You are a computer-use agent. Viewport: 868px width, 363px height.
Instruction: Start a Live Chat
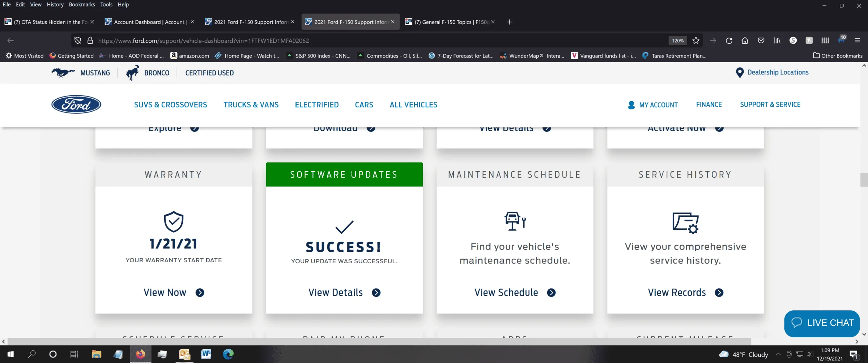point(822,323)
